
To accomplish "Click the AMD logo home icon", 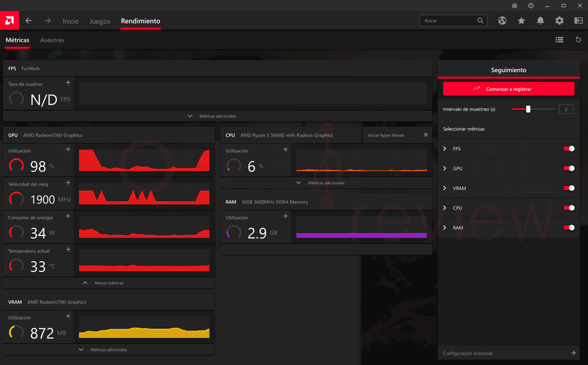I will tap(9, 21).
